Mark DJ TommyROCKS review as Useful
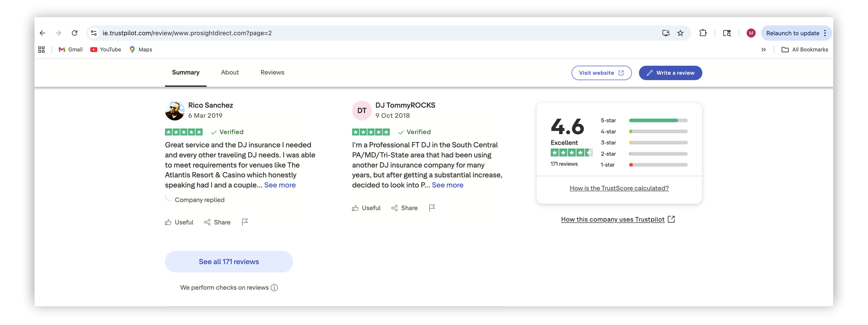This screenshot has height=325, width=868. [x=366, y=208]
